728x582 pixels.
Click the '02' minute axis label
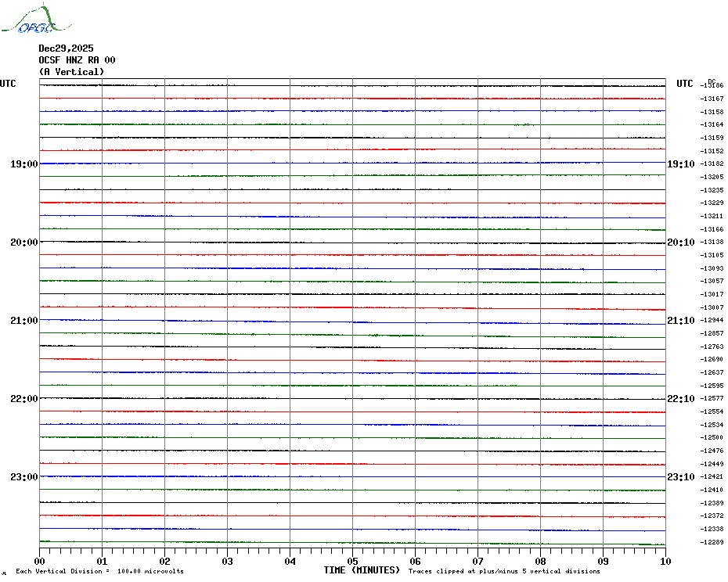165,561
